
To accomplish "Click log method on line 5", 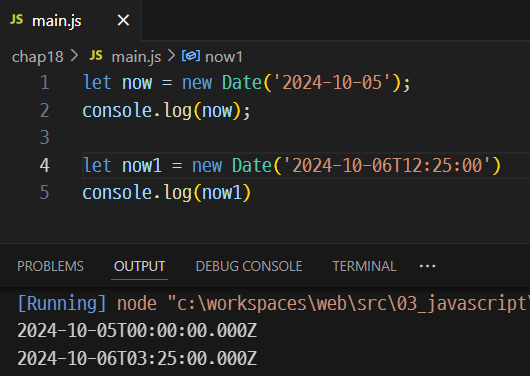I will coord(178,193).
